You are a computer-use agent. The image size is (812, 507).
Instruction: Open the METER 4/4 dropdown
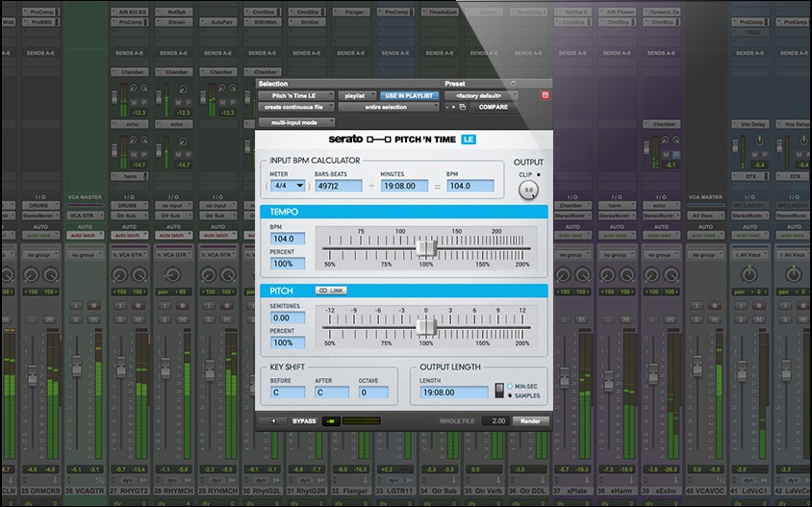287,185
